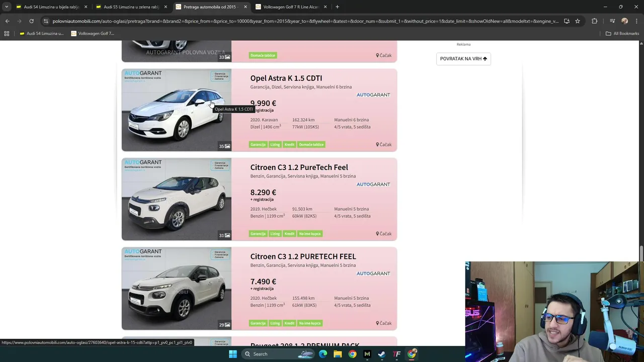
Task: Open the Citroen C3 1.2 PureTech Feel listing title
Action: 299,167
